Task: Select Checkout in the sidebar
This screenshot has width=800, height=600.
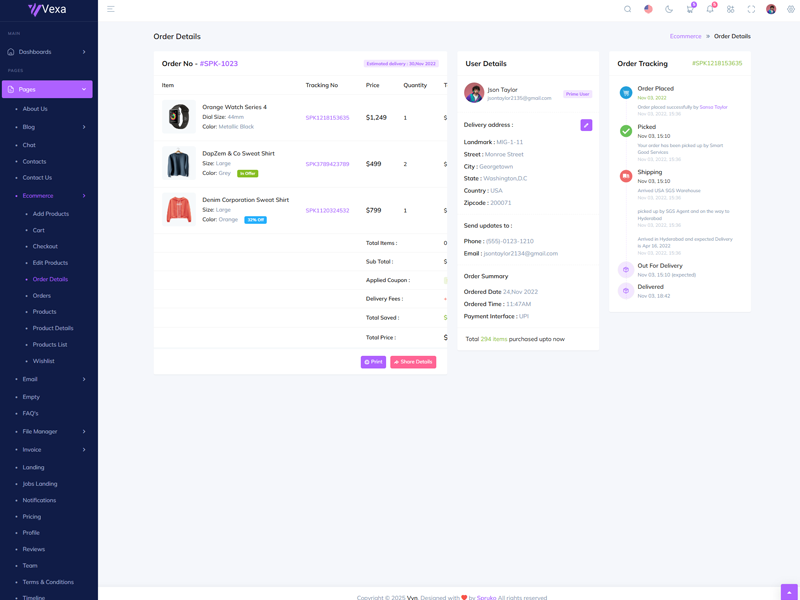Action: point(45,246)
